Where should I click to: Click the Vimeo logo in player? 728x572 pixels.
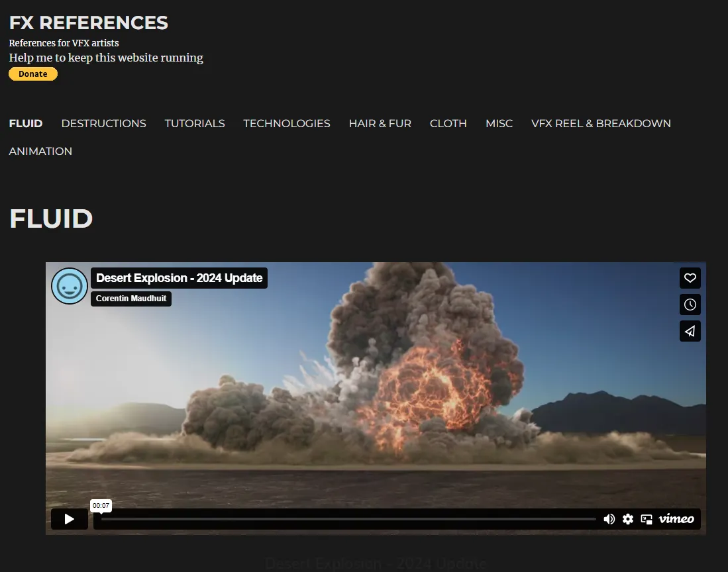tap(676, 519)
